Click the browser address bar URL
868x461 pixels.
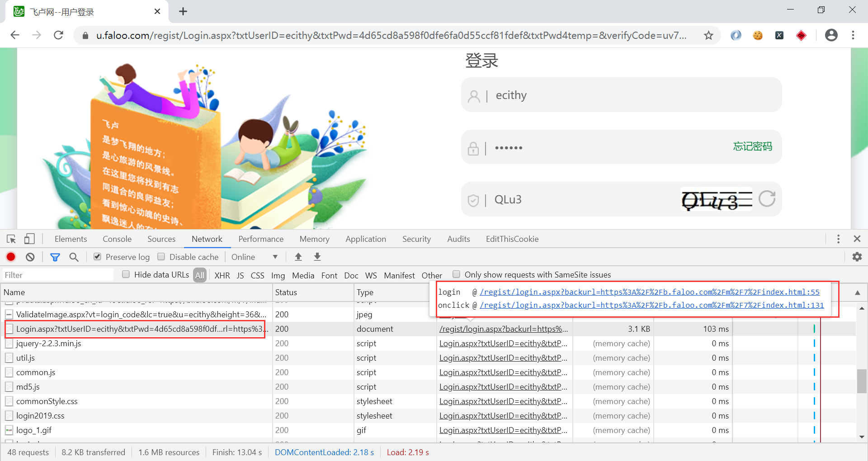391,35
